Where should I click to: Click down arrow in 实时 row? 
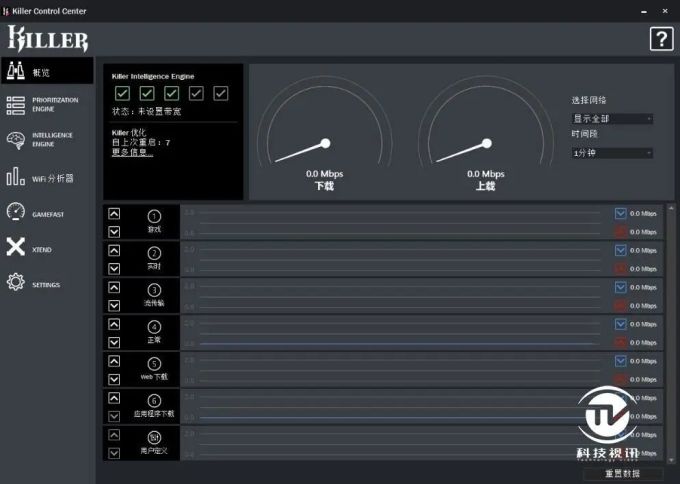tap(114, 268)
